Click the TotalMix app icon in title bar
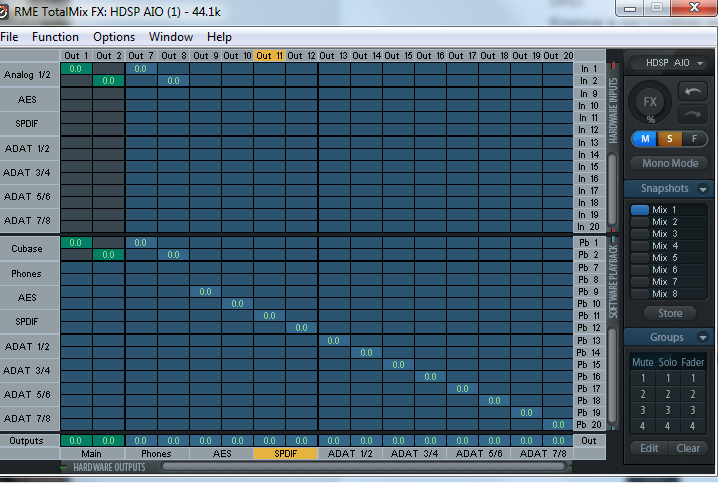718x483 pixels. [3, 11]
